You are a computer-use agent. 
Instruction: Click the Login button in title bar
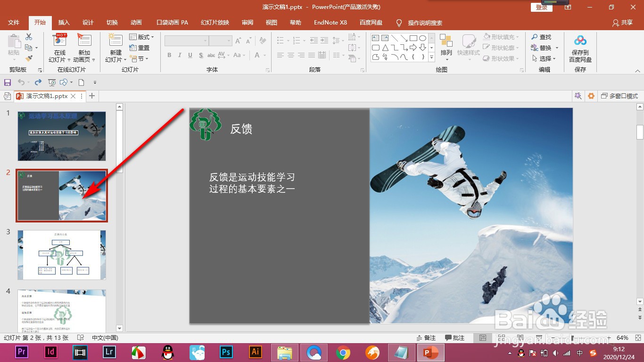coord(542,7)
